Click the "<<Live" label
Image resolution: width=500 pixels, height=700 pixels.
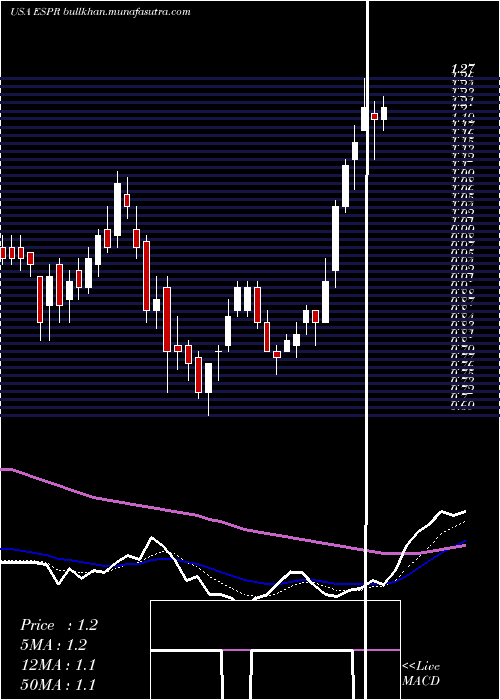coord(421,666)
